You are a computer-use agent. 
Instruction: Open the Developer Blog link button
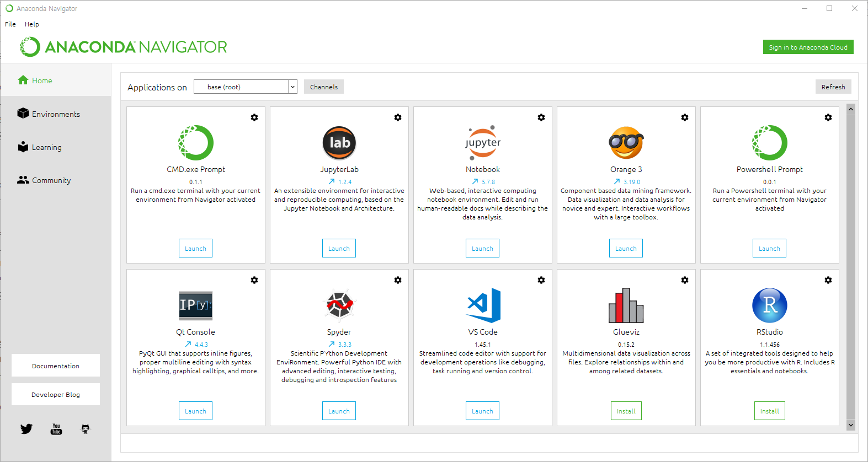56,394
